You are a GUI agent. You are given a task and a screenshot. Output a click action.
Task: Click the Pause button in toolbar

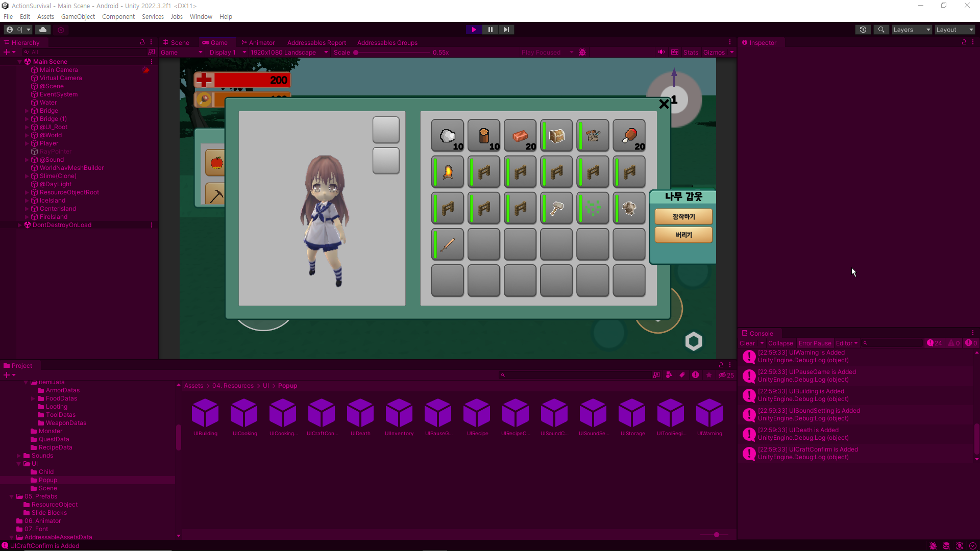(490, 30)
